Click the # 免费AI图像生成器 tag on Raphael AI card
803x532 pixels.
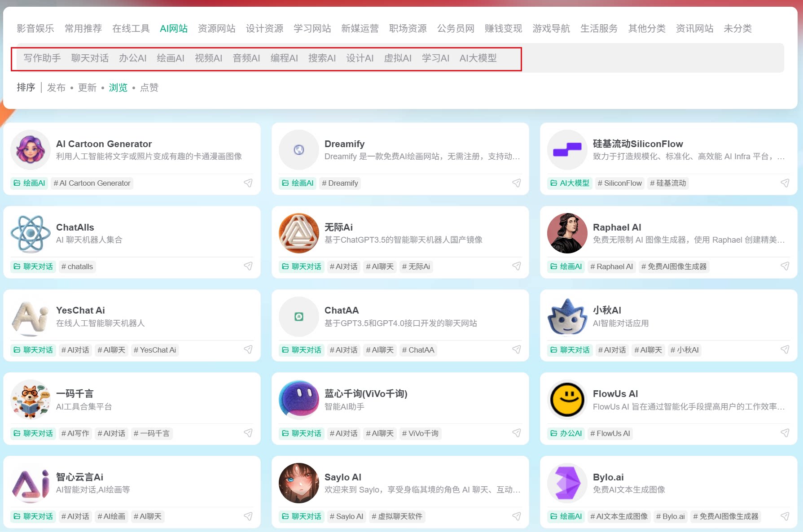(674, 266)
